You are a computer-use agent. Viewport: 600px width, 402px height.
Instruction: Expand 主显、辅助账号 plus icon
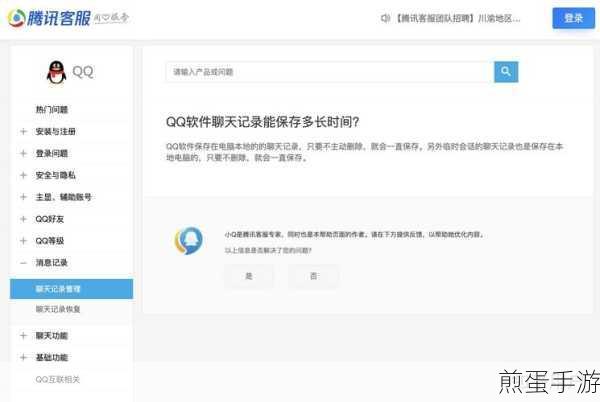(23, 197)
